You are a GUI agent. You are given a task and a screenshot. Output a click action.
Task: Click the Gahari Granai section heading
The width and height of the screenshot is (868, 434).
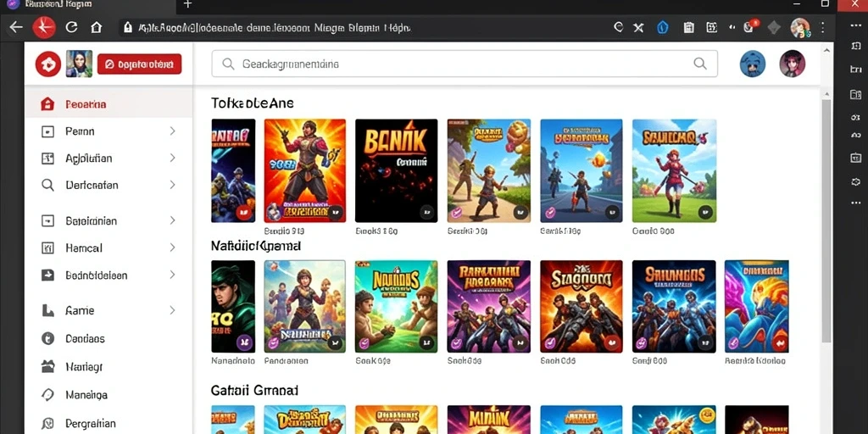[254, 390]
